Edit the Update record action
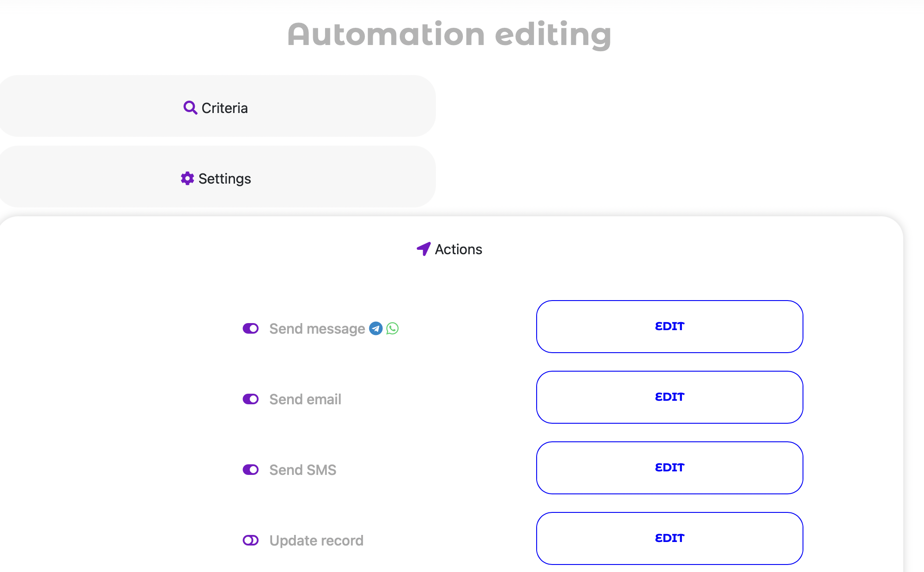 pos(670,538)
